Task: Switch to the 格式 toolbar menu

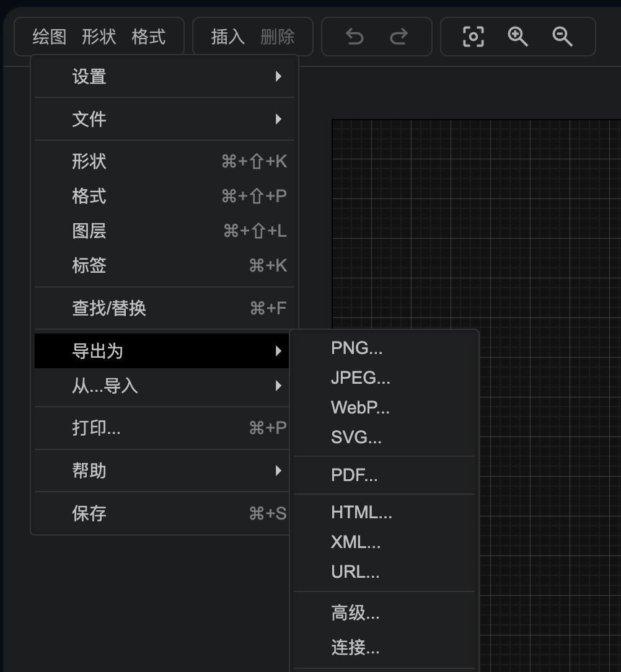Action: [x=149, y=37]
